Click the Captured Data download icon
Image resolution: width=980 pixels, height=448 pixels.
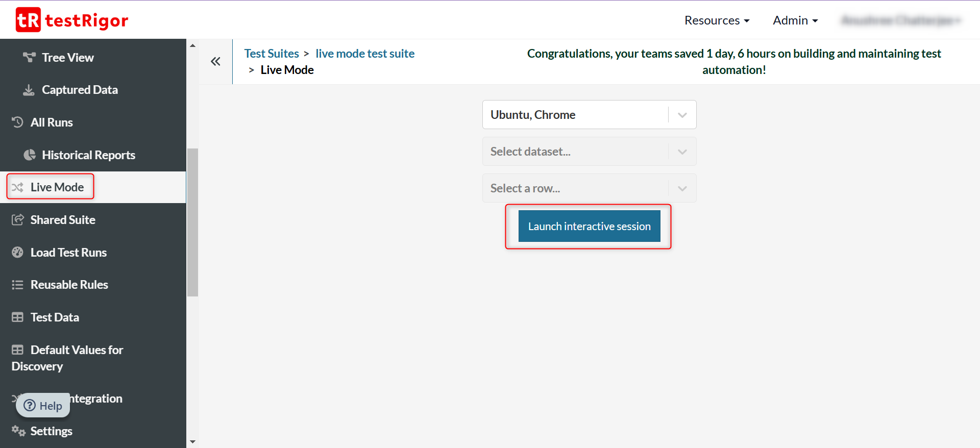click(29, 90)
